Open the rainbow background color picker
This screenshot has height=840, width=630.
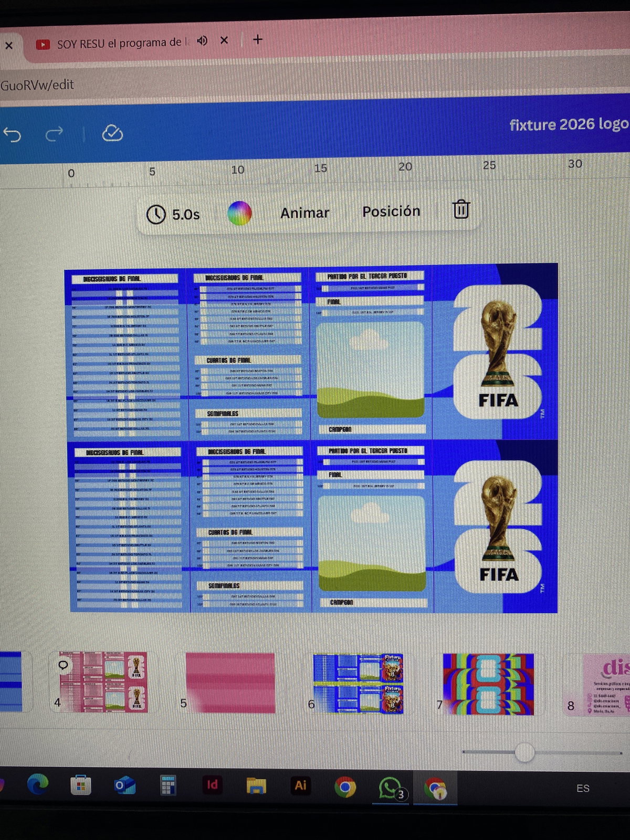[239, 213]
